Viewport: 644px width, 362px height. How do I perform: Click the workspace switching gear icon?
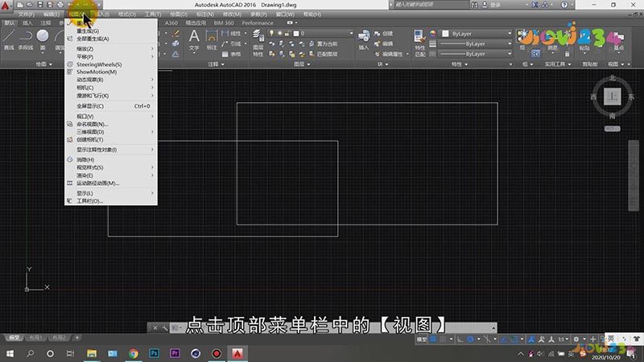coord(576,339)
